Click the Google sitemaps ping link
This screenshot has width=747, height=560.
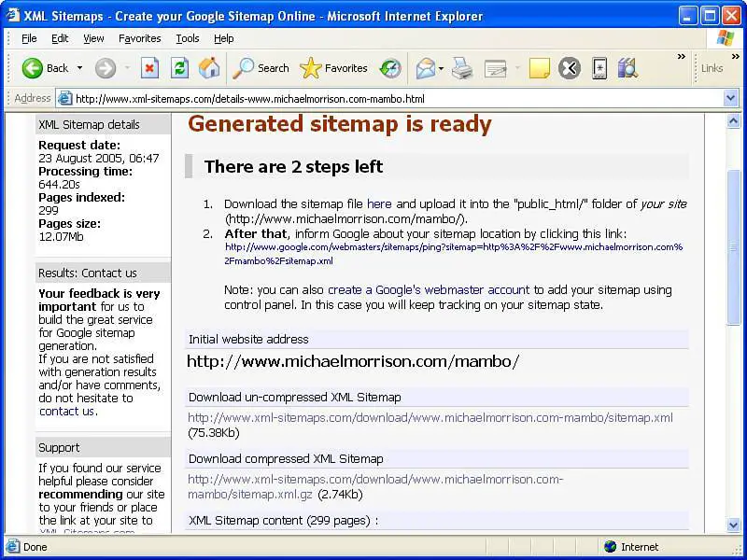point(454,254)
